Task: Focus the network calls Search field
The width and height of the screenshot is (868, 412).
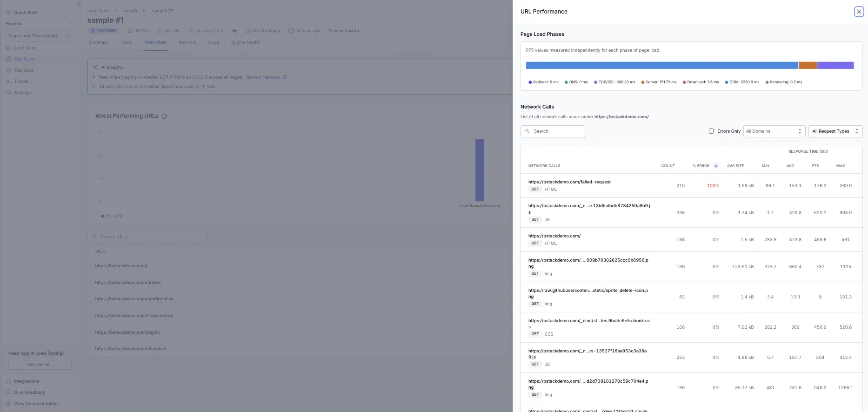Action: click(x=553, y=131)
